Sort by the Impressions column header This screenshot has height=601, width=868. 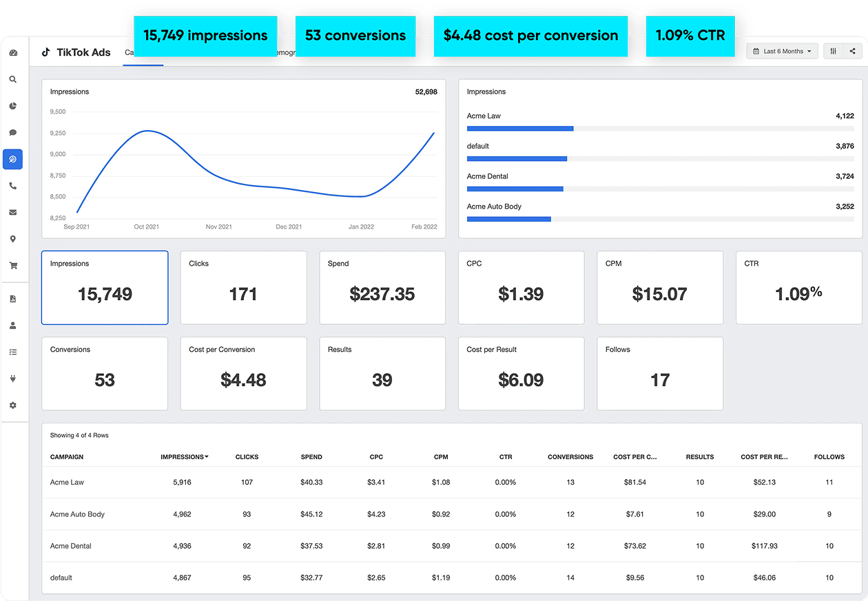[x=184, y=457]
